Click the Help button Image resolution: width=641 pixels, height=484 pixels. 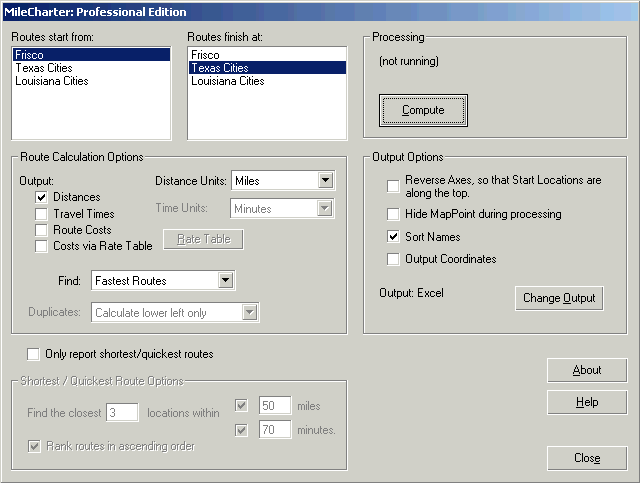587,402
